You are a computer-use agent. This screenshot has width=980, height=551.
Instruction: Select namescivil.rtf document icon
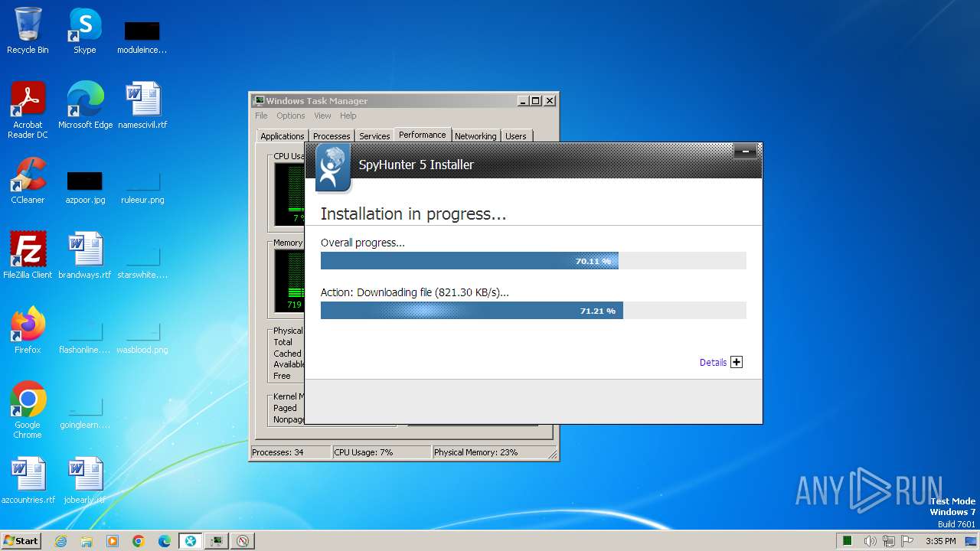142,105
